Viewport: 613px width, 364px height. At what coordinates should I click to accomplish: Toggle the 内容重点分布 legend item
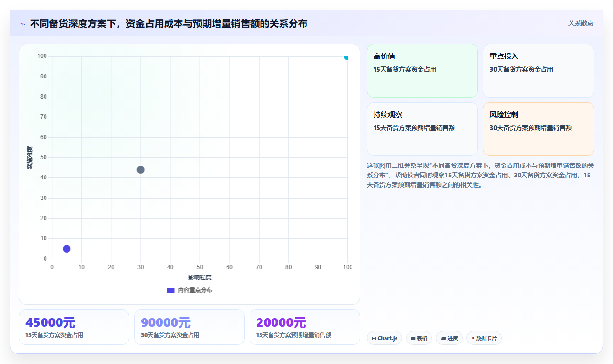(189, 290)
